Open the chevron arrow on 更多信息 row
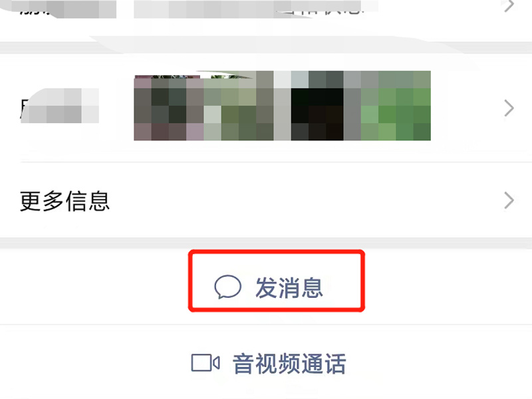This screenshot has width=532, height=399. 509,201
